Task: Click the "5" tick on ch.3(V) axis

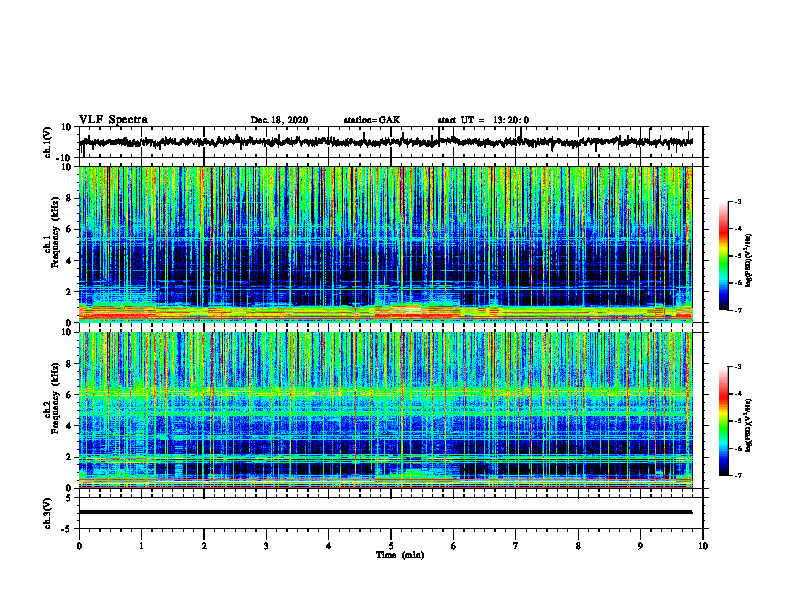Action: point(69,498)
